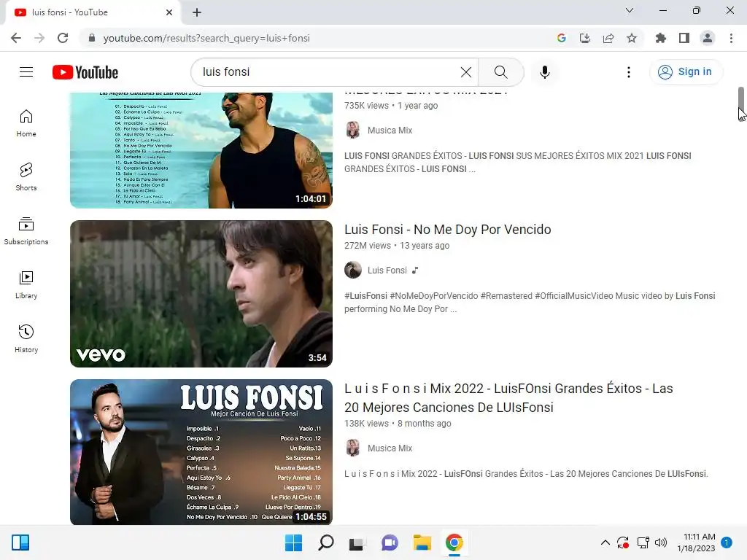Image resolution: width=747 pixels, height=560 pixels.
Task: Click the Sign in button
Action: coord(686,72)
